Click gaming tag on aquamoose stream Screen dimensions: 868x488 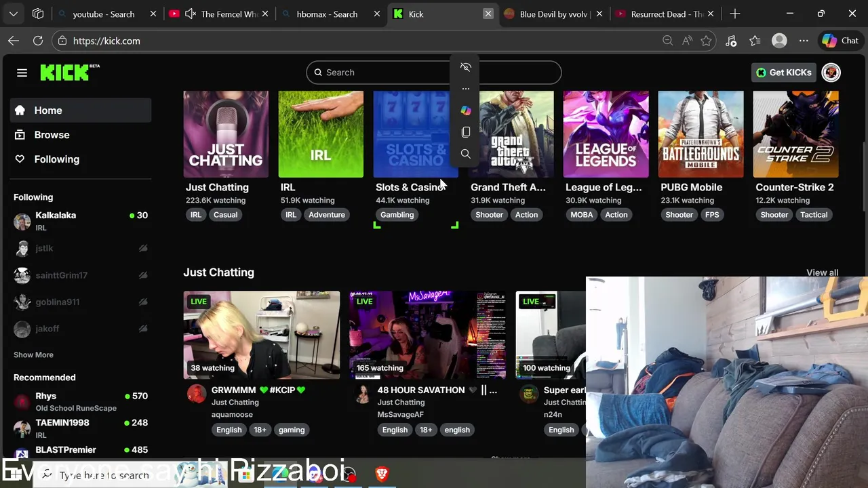292,430
